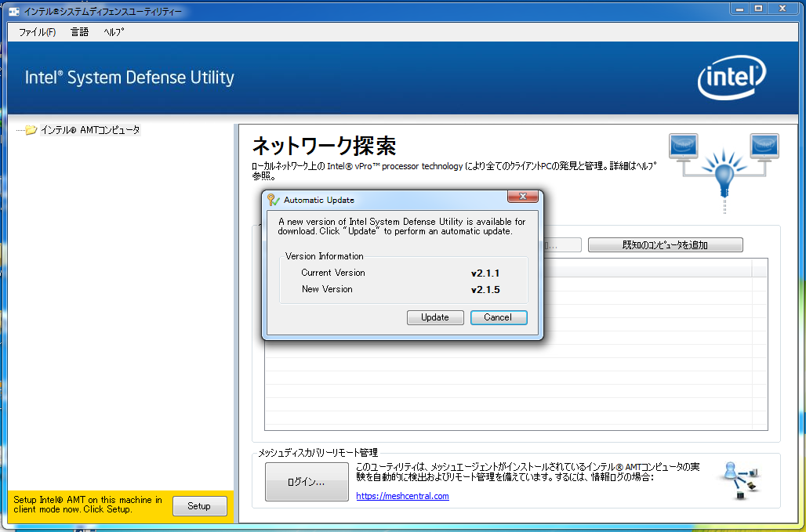Click the Current Version label
This screenshot has height=532, width=806.
(333, 273)
